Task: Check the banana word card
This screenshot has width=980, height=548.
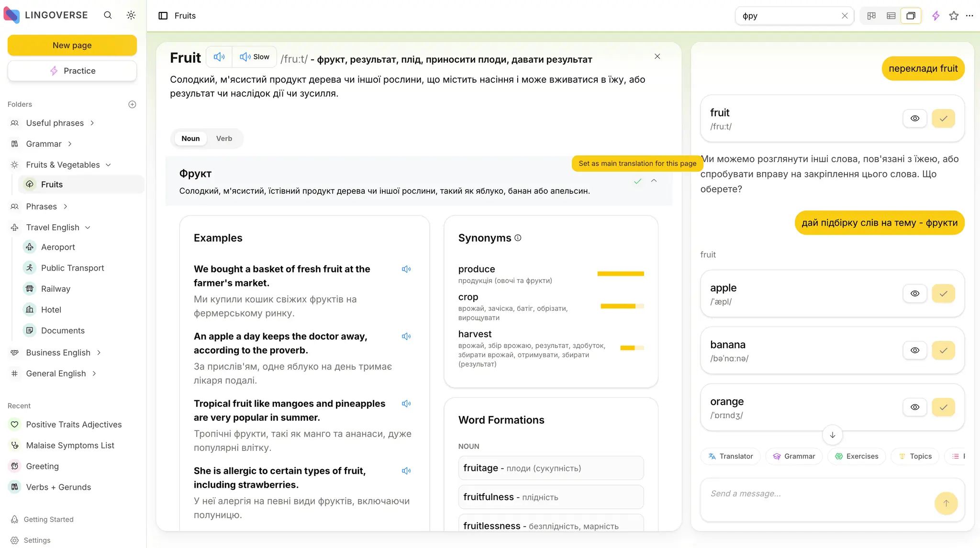Action: (944, 351)
